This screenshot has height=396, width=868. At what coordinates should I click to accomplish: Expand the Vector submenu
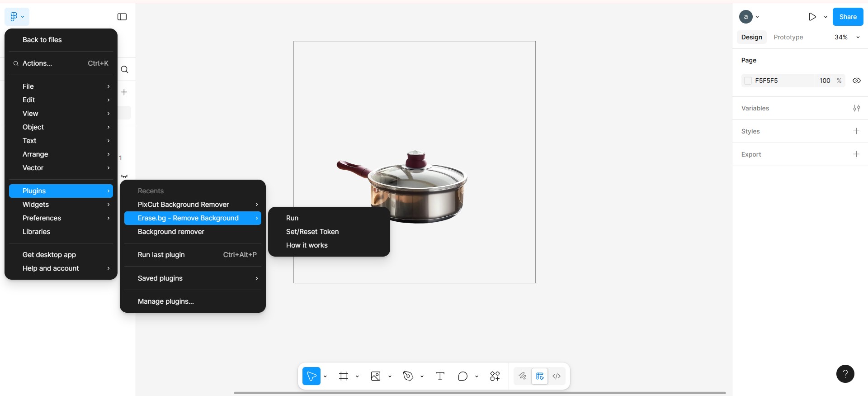61,168
